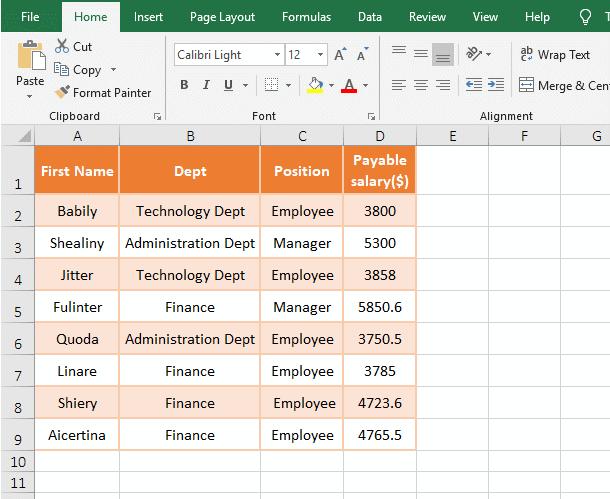This screenshot has width=610, height=499.
Task: Select the Format Painter brush
Action: (62, 92)
